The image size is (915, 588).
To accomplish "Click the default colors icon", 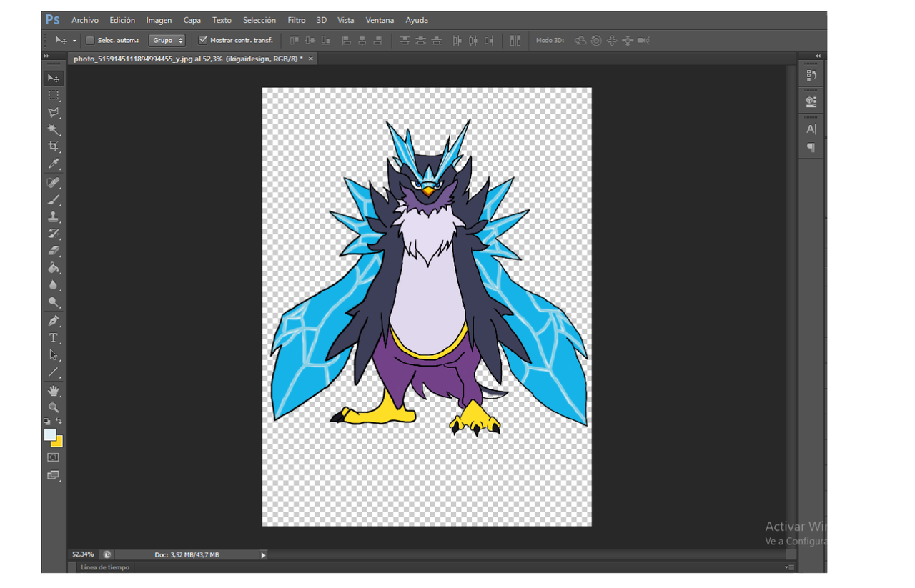I will [47, 422].
